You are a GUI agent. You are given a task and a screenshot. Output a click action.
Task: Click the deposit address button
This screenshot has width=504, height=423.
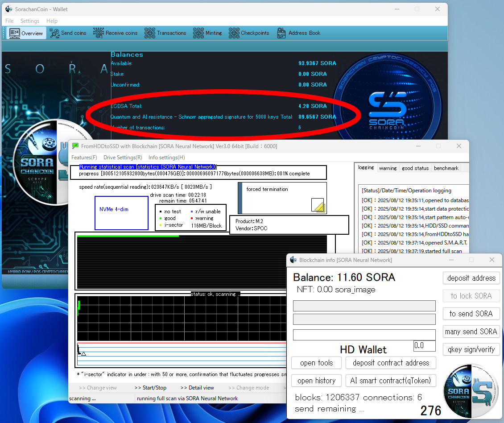point(471,278)
